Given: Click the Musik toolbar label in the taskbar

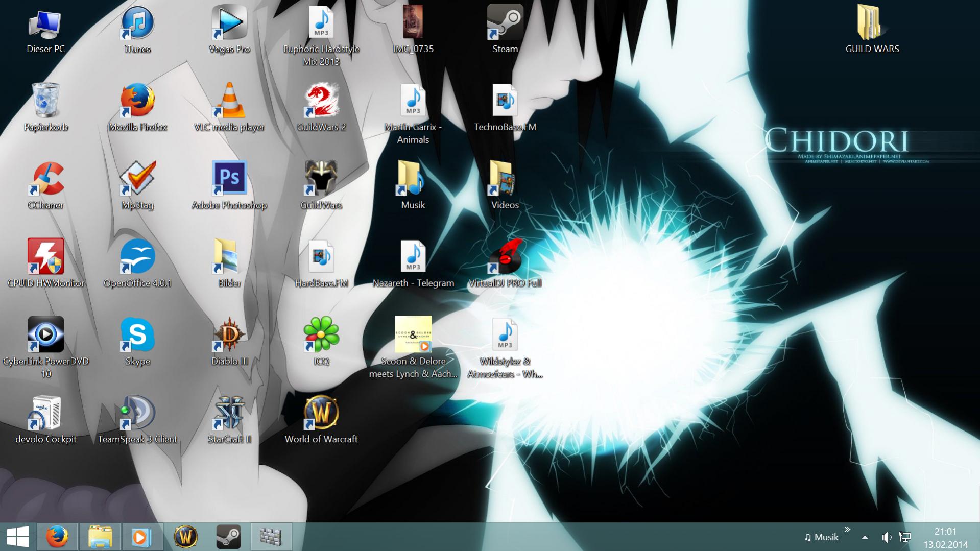Looking at the screenshot, I should point(821,537).
